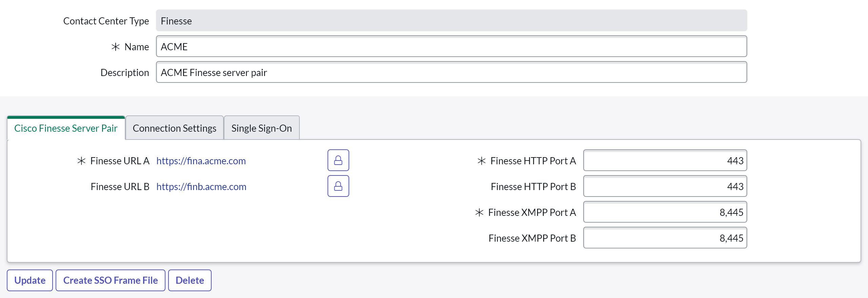Click the Contact Center Type field

coord(451,21)
